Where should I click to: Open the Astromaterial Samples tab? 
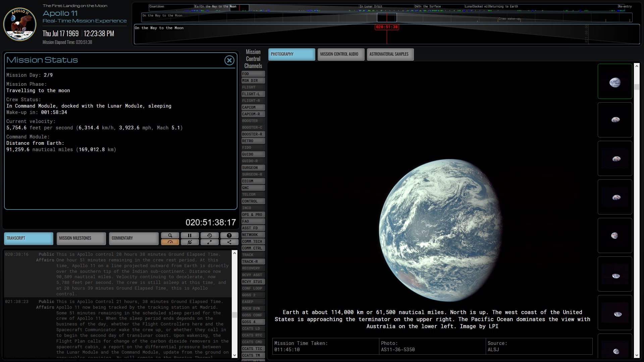click(390, 54)
